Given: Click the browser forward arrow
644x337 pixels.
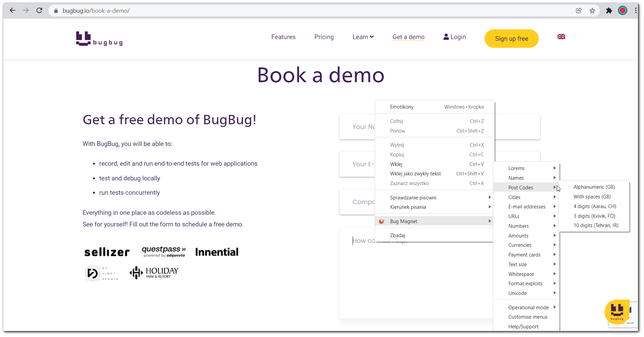Looking at the screenshot, I should [x=26, y=10].
